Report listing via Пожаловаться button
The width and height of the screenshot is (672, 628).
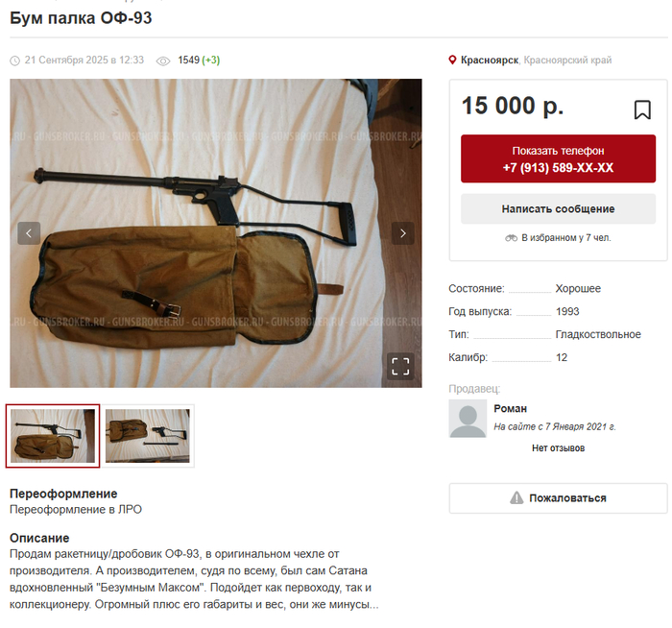(x=558, y=498)
